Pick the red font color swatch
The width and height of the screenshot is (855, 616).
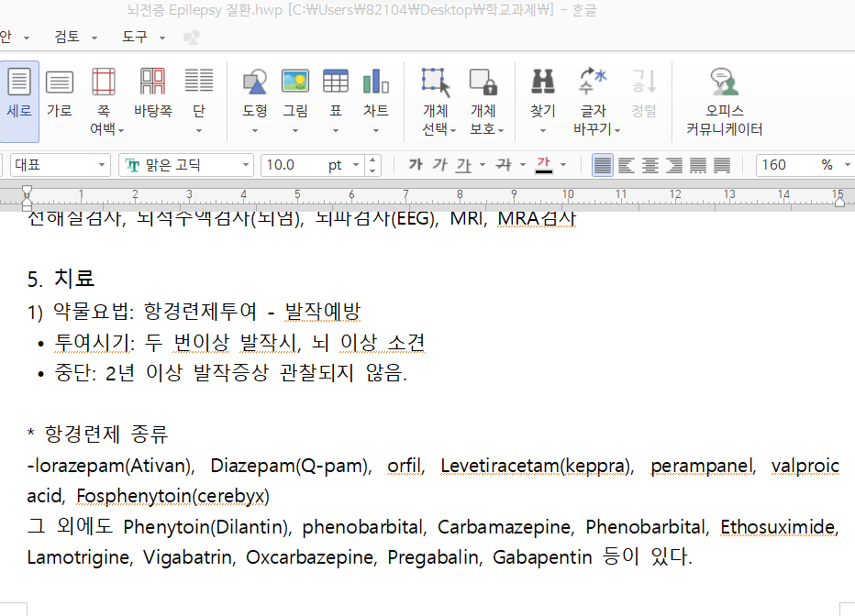click(x=543, y=165)
